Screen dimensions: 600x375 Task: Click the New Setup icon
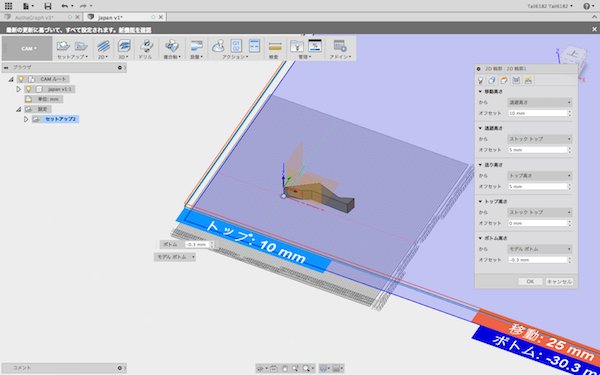(x=63, y=46)
